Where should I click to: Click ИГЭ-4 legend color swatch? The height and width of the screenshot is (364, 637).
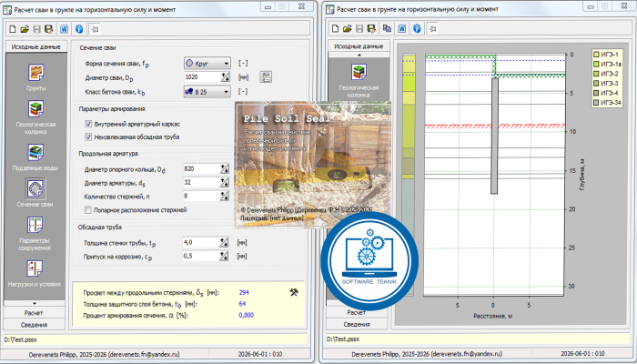pyautogui.click(x=595, y=93)
